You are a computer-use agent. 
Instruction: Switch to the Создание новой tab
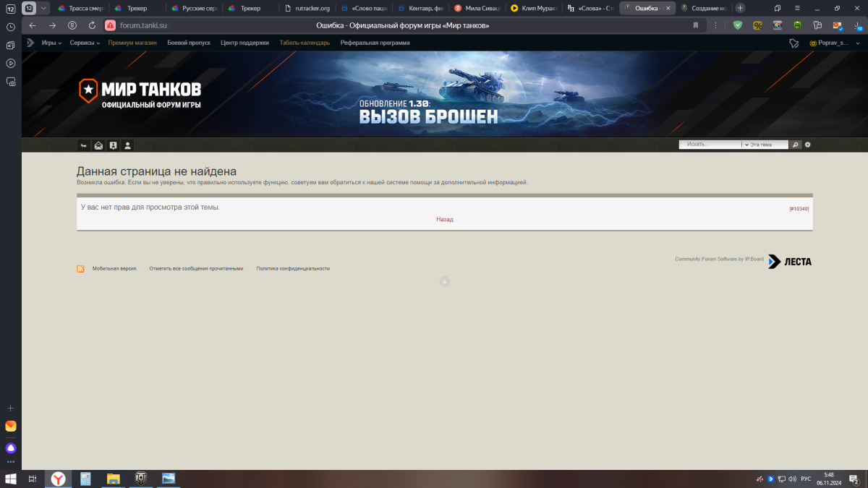703,8
